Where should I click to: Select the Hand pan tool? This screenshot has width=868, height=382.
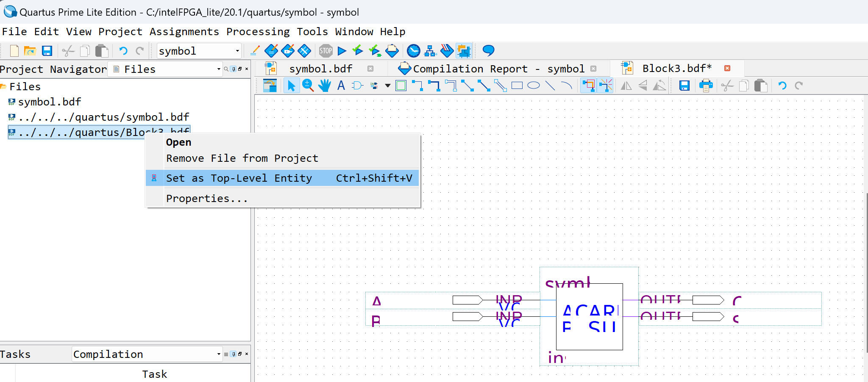(325, 86)
